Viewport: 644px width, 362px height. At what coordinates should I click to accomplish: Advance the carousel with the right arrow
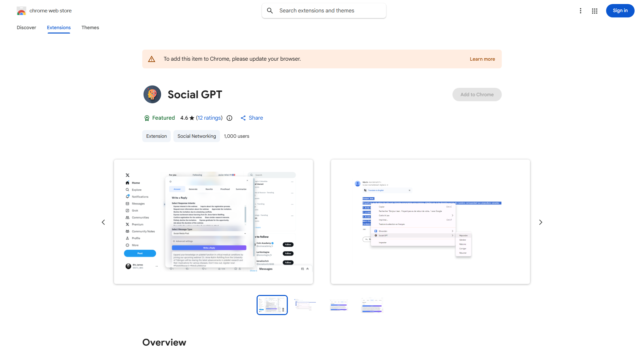(x=540, y=222)
